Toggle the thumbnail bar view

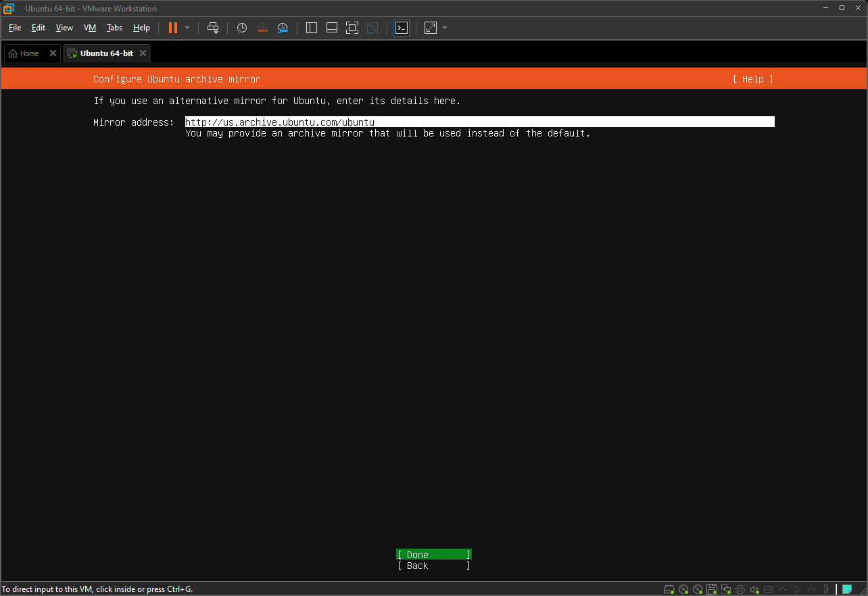click(x=331, y=28)
